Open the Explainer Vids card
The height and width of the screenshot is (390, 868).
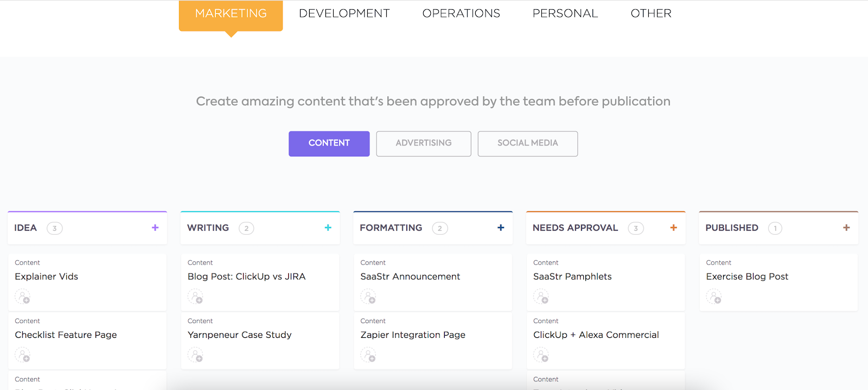pos(87,282)
